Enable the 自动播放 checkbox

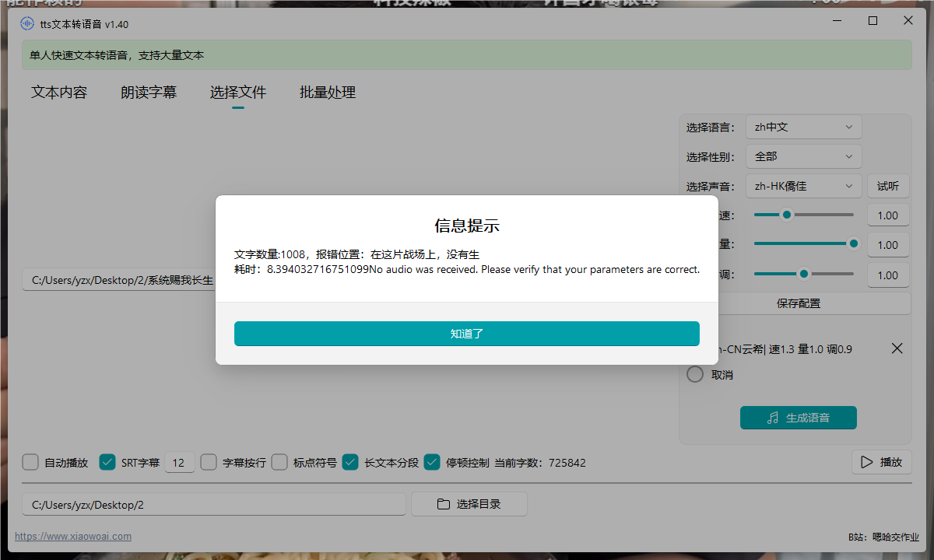coord(30,463)
